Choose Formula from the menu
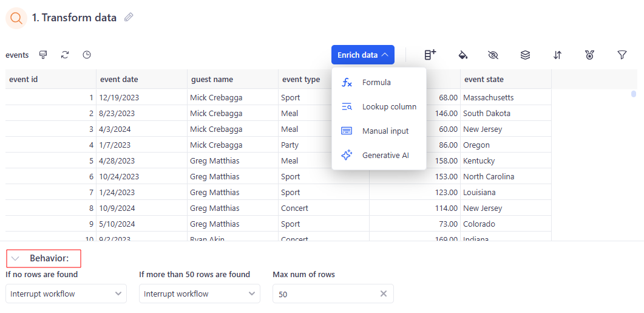The width and height of the screenshot is (644, 313). pos(379,82)
